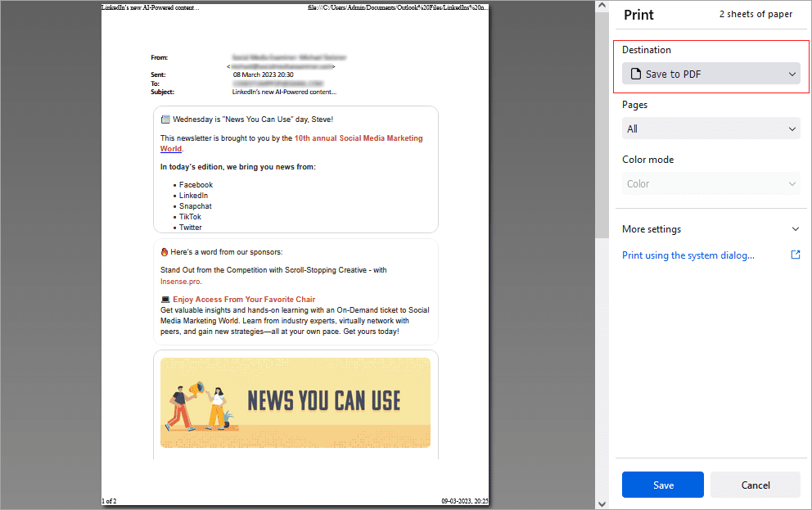Click the laptop icon before 'Enjoy Access'

tap(165, 300)
